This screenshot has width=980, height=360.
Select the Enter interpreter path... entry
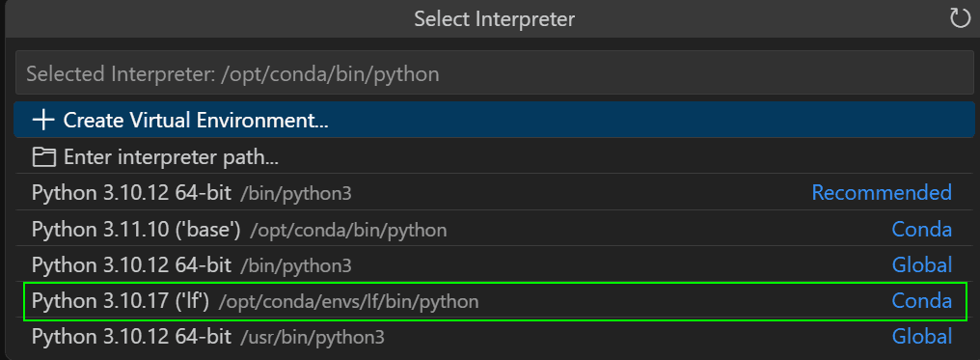[x=495, y=157]
